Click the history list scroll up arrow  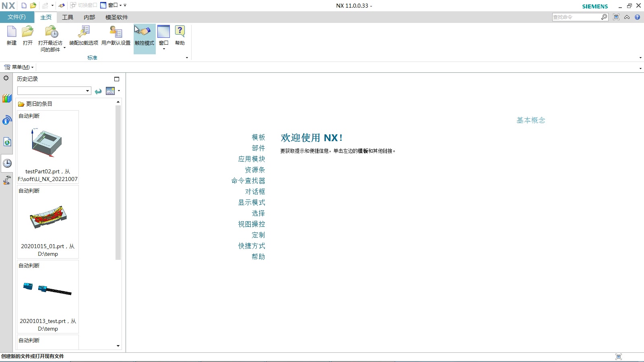[118, 102]
